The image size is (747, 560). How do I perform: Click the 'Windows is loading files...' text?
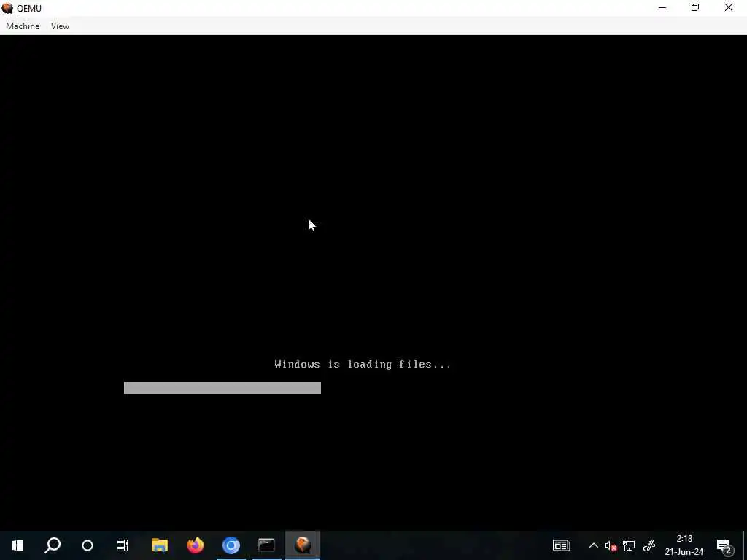tap(363, 365)
